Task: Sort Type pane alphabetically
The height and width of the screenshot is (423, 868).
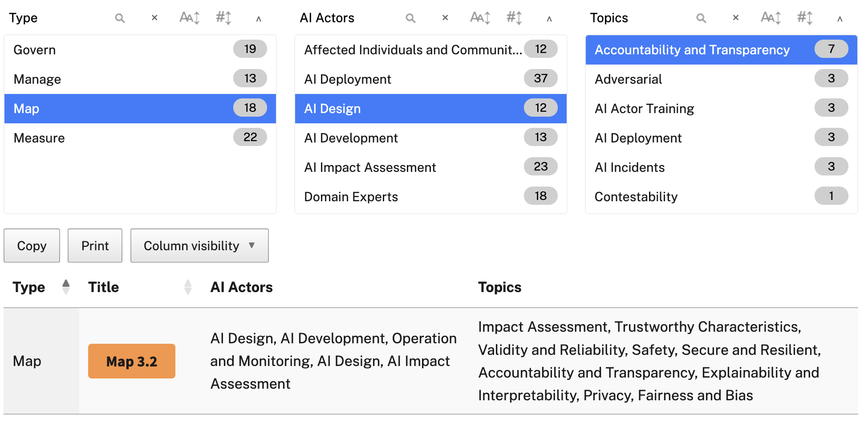Action: (x=189, y=18)
